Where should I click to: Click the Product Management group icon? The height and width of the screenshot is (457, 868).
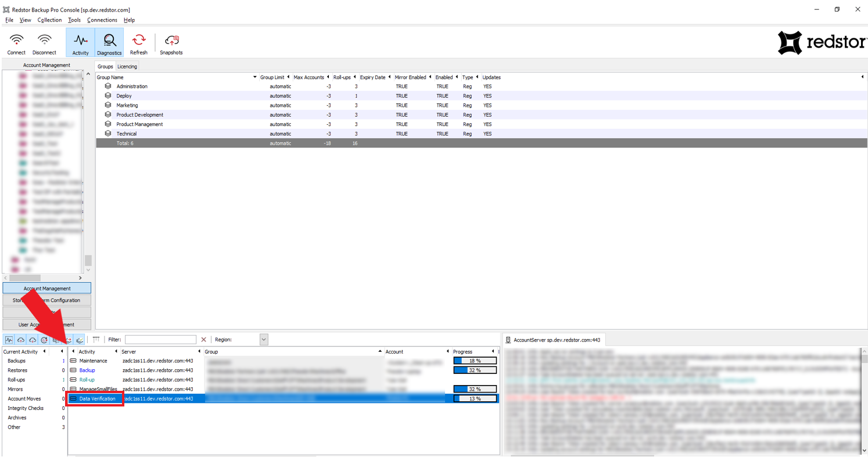pos(108,124)
